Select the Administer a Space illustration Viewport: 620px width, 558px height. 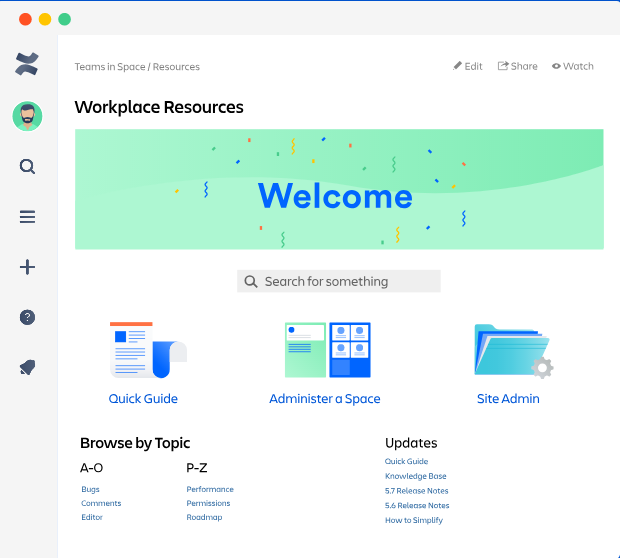(327, 350)
